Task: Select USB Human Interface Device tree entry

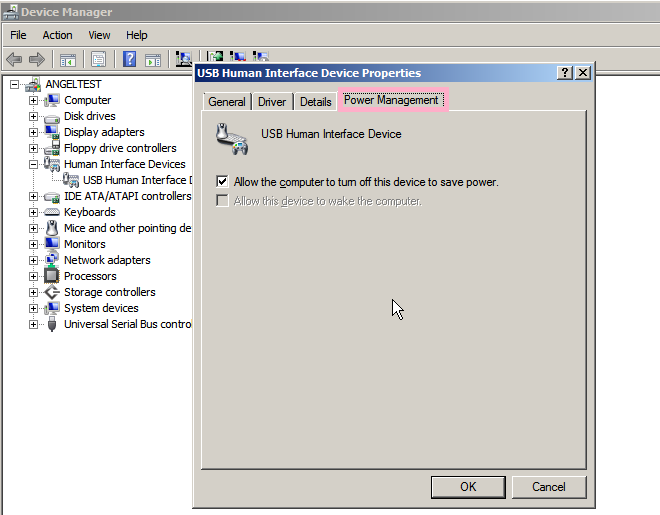Action: click(135, 180)
